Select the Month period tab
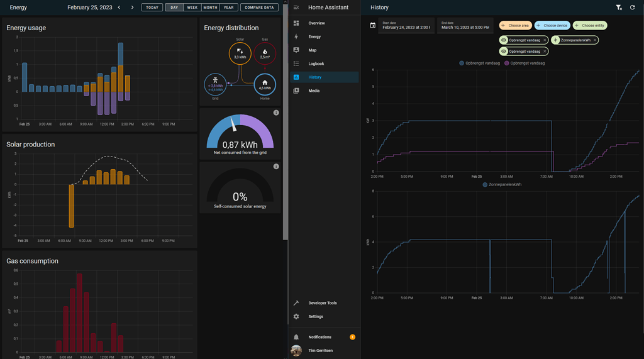This screenshot has width=644, height=359. (x=210, y=8)
